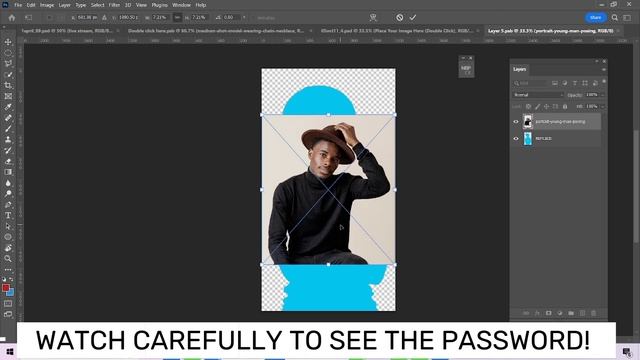The width and height of the screenshot is (640, 360).
Task: Click the blue background color swatch
Action: 11,293
